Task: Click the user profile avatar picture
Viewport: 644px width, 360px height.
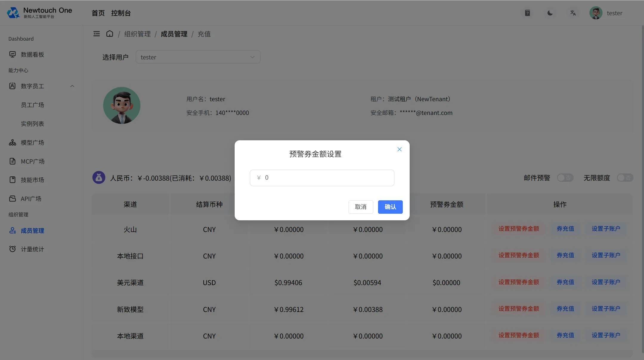Action: click(x=122, y=105)
